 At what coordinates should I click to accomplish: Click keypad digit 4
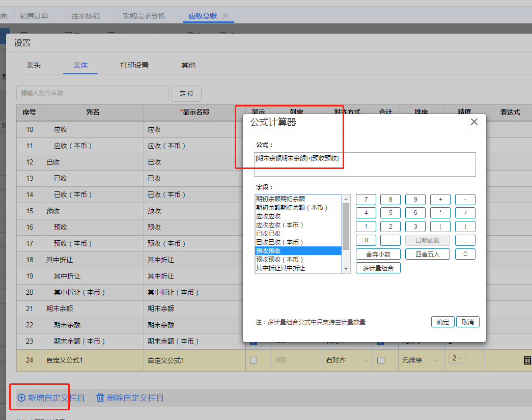(366, 213)
